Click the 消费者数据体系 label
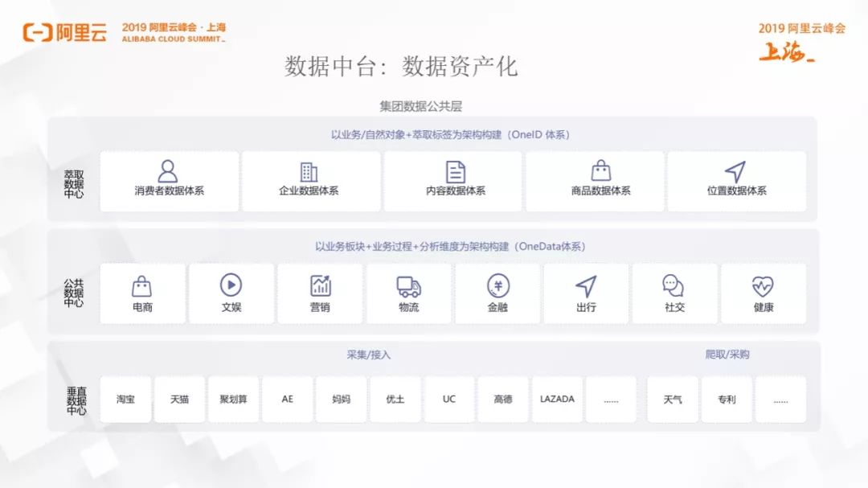Screen dimensions: 868x488 tap(170, 191)
